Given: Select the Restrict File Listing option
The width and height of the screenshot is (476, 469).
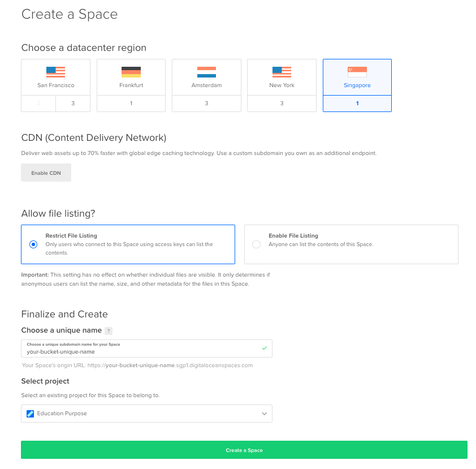Looking at the screenshot, I should pyautogui.click(x=33, y=243).
